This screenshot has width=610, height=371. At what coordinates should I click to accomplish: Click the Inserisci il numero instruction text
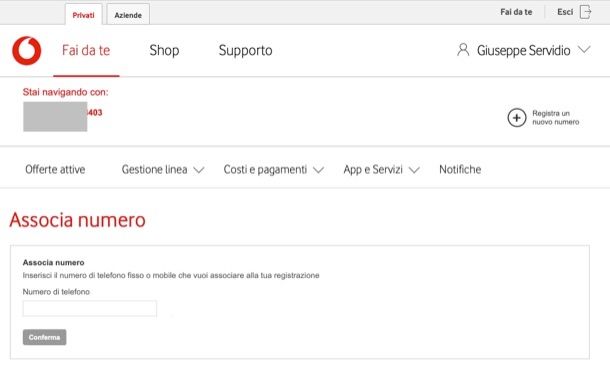tap(171, 275)
